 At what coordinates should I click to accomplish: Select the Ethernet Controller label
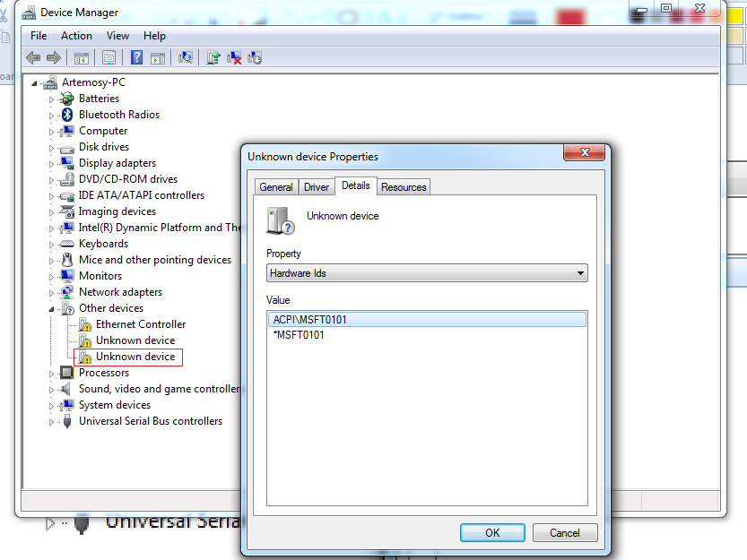tap(141, 324)
